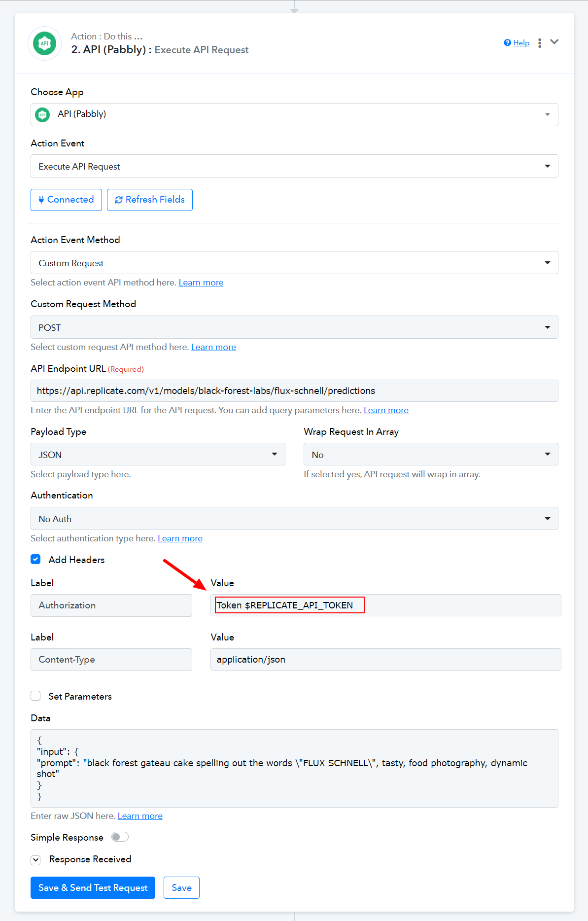Click the Connected button
The height and width of the screenshot is (921, 588).
tap(66, 200)
